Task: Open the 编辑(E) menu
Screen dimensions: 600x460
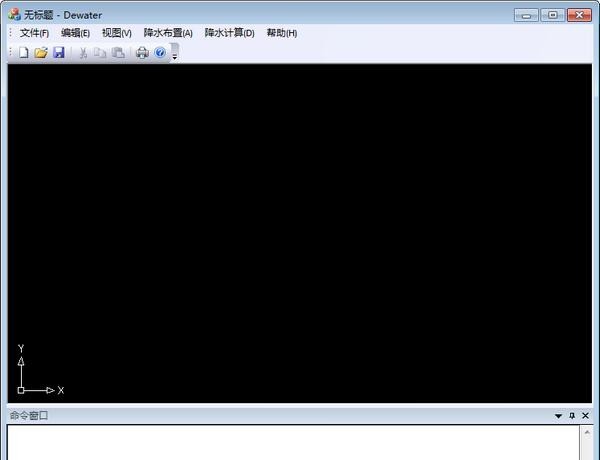Action: 75,33
